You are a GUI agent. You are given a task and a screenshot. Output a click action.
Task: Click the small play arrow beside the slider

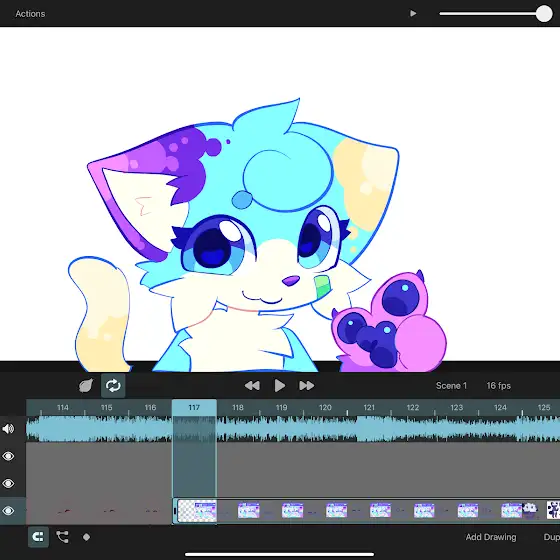click(413, 14)
